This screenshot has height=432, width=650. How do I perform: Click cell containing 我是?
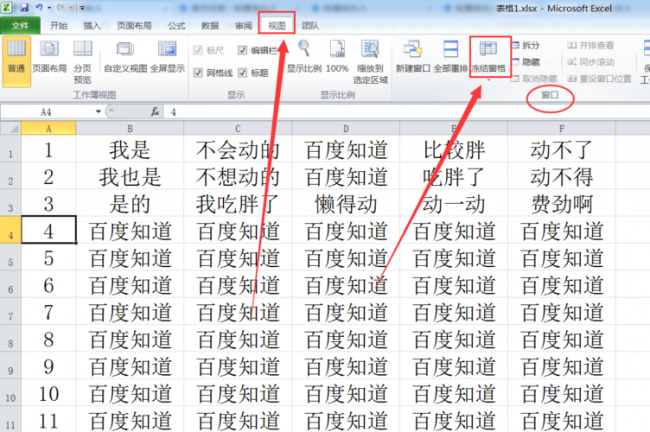130,149
